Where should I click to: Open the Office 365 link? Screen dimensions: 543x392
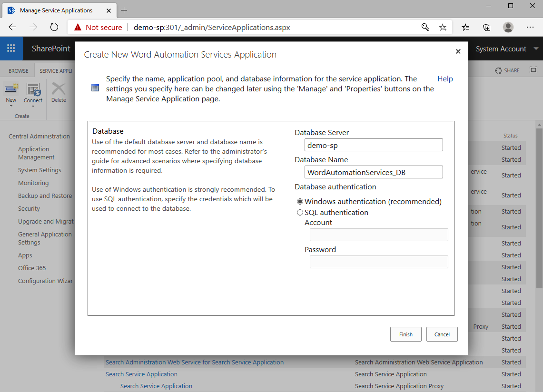pyautogui.click(x=32, y=268)
